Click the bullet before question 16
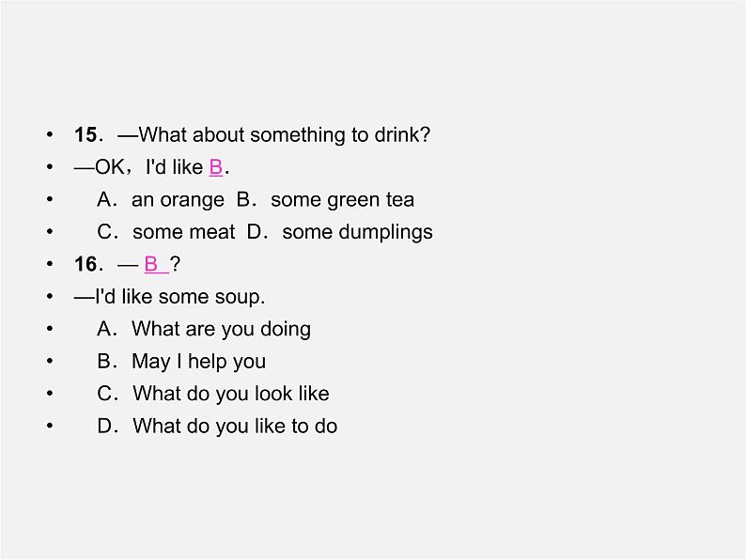This screenshot has height=560, width=746. coord(50,264)
